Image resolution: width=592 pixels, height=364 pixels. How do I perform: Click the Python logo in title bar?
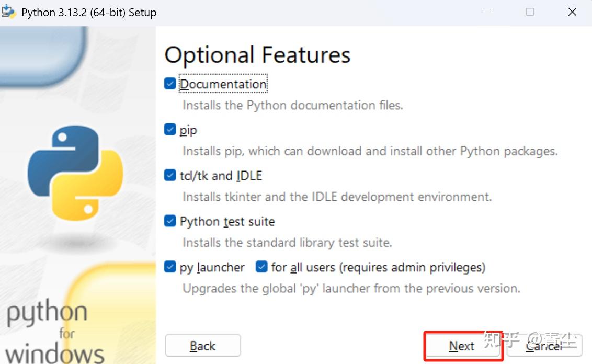[8, 12]
